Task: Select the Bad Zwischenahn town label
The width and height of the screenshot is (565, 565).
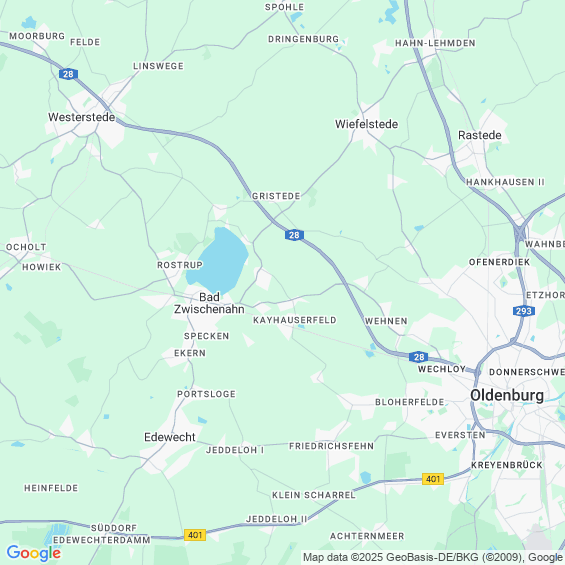Action: (209, 303)
